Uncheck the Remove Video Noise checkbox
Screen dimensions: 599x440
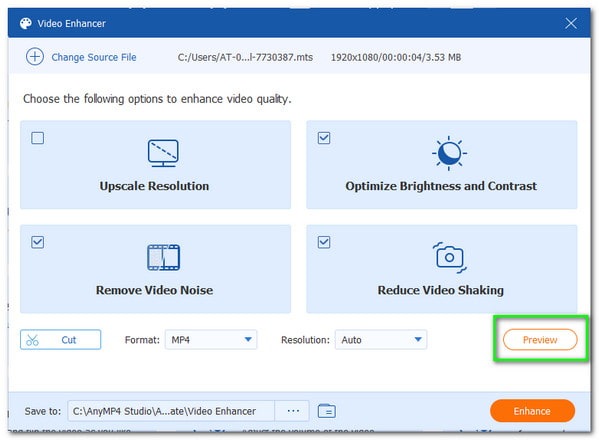pyautogui.click(x=37, y=242)
